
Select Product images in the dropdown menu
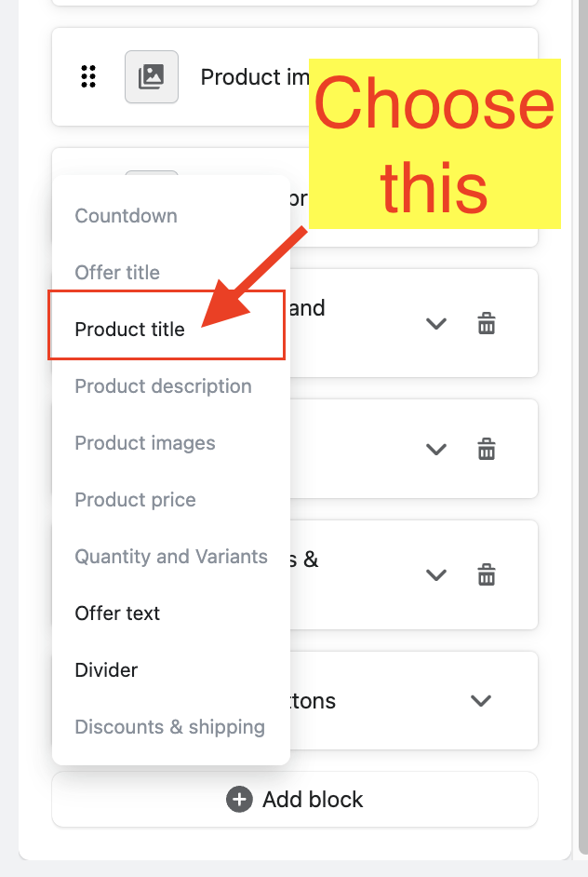pyautogui.click(x=145, y=443)
